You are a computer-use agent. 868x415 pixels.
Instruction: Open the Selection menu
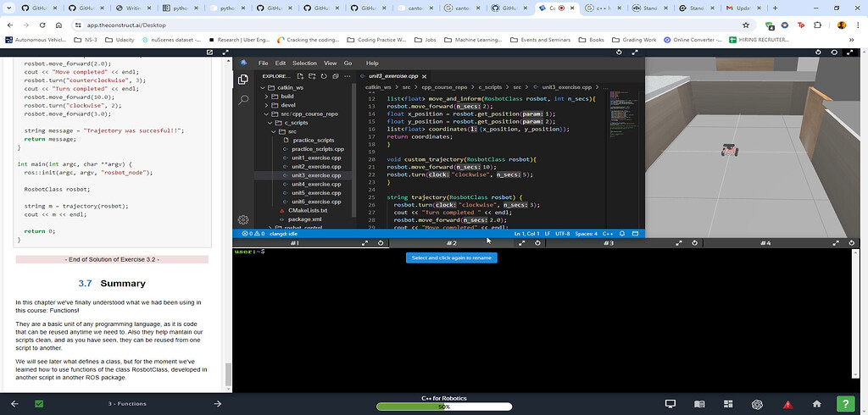(304, 63)
